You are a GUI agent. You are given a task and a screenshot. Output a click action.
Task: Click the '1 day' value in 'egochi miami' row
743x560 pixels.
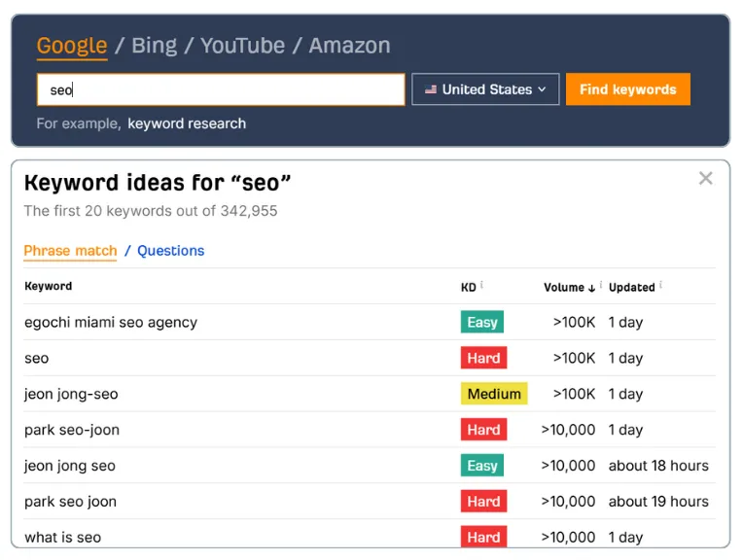[625, 322]
